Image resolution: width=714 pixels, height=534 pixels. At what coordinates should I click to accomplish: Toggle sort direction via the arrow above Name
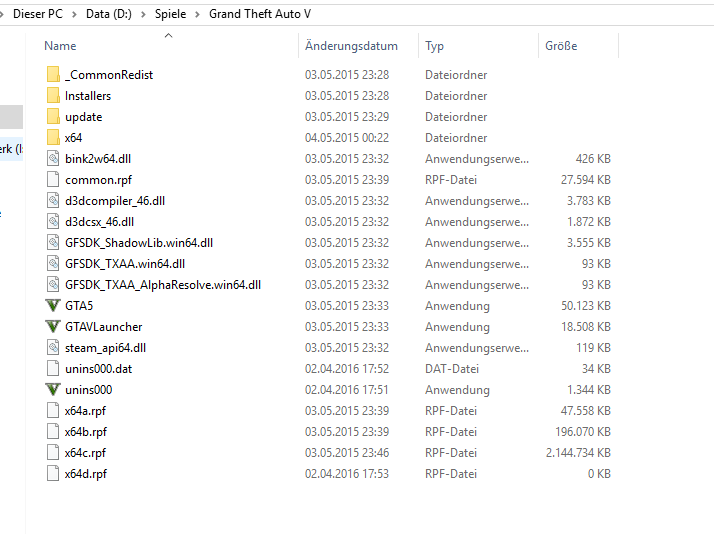pos(168,36)
